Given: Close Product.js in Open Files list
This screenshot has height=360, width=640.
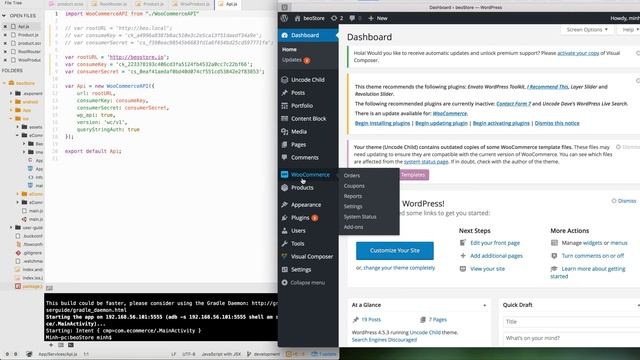Looking at the screenshot, I should [x=5, y=35].
